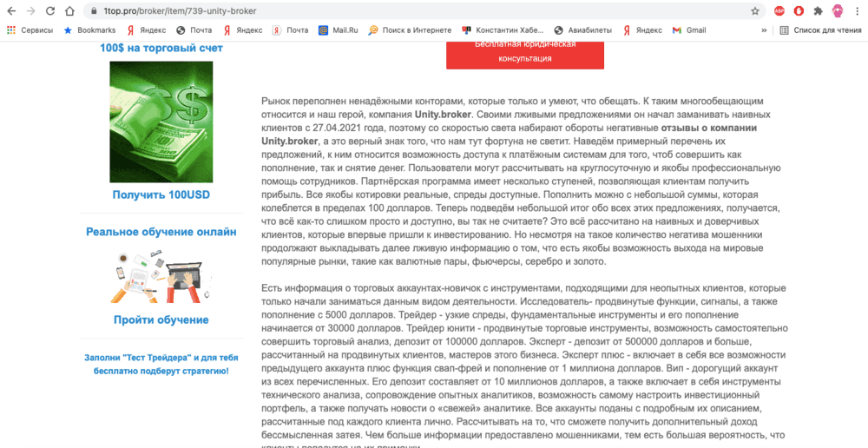
Task: Click the bold отзывы о компании text
Action: pyautogui.click(x=709, y=128)
